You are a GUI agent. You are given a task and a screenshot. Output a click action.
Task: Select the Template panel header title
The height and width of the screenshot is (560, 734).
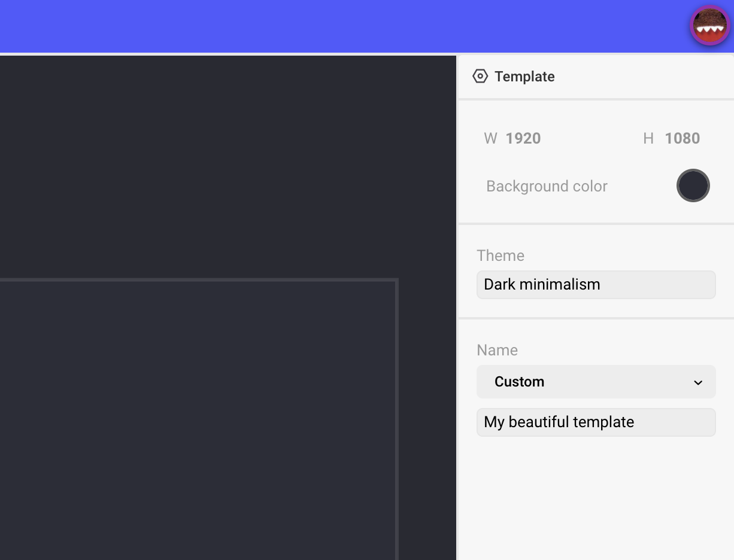point(524,77)
